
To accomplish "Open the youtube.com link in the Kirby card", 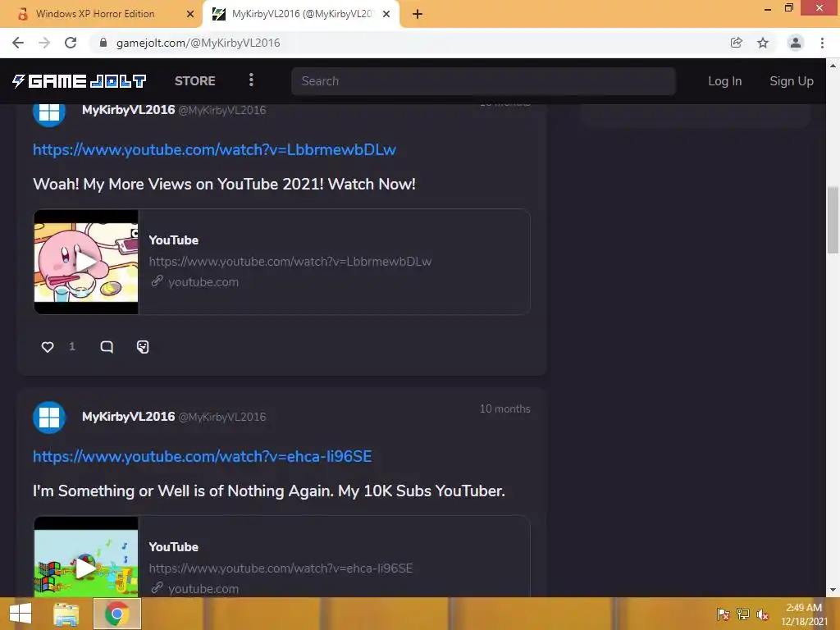I will pos(203,282).
